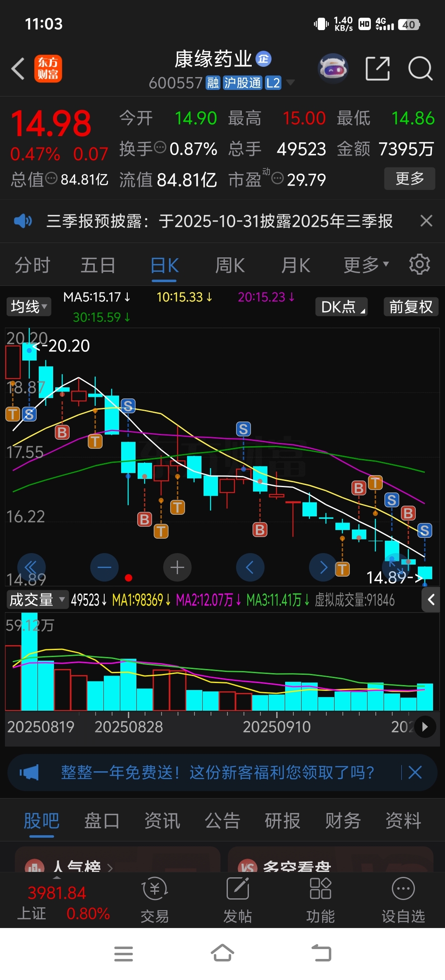Switch to the 盘口 tab
The height and width of the screenshot is (980, 445).
102,821
